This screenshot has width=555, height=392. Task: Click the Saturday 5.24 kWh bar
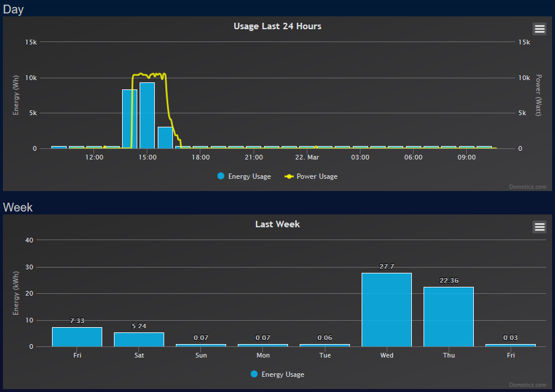pyautogui.click(x=138, y=339)
